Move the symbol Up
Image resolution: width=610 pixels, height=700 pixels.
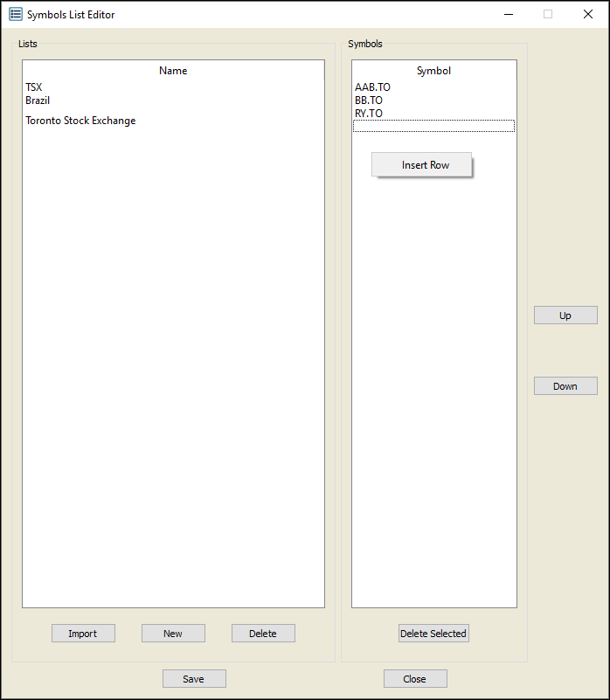565,315
